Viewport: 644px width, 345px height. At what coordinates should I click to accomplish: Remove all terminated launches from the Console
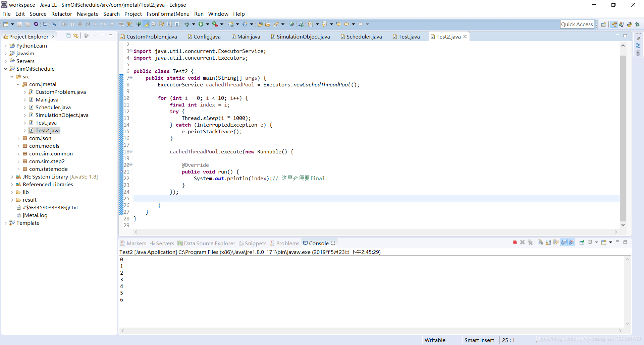click(531, 242)
